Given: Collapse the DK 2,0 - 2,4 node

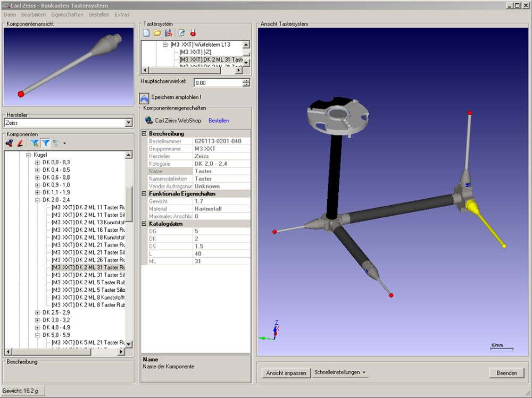Looking at the screenshot, I should coord(37,200).
